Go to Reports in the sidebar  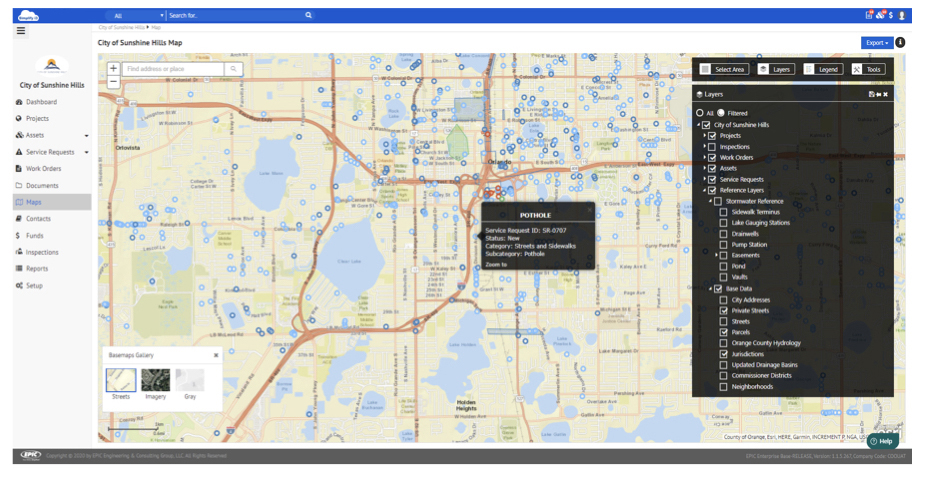coord(38,268)
